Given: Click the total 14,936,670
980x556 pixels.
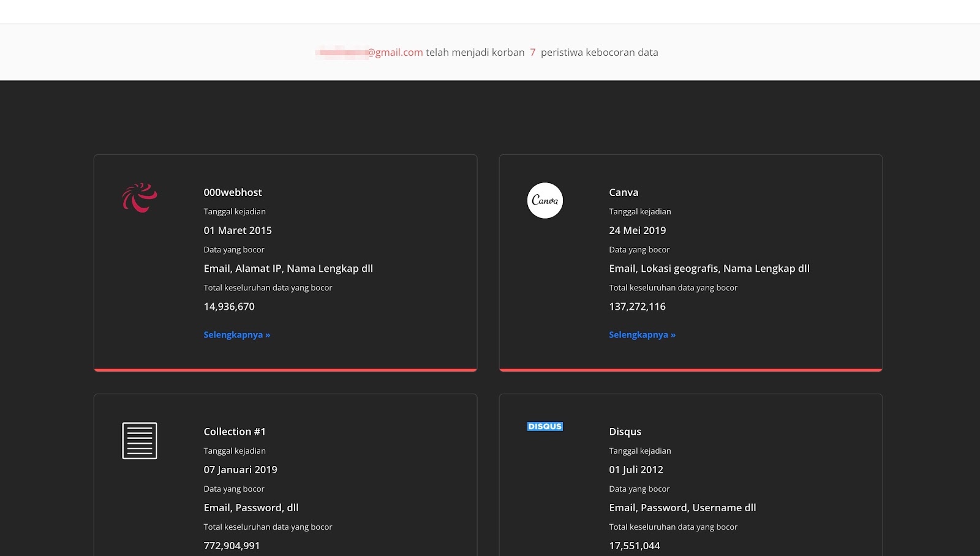Looking at the screenshot, I should pyautogui.click(x=229, y=307).
